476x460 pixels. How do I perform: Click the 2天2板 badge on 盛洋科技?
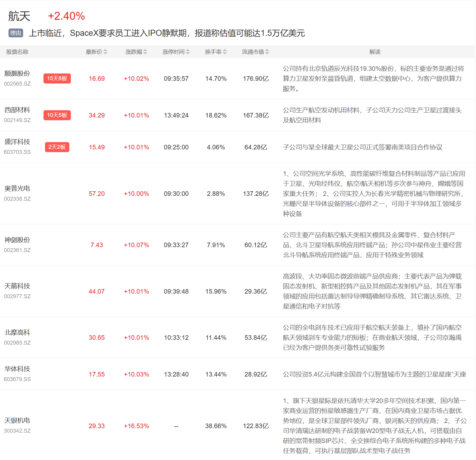(x=57, y=147)
